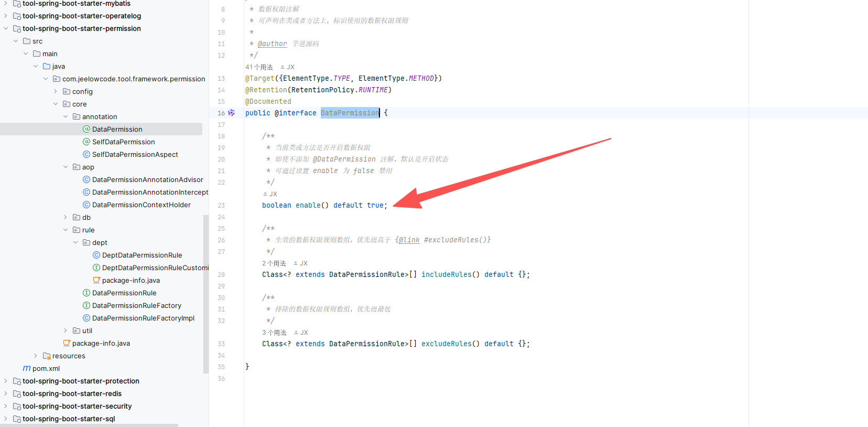This screenshot has height=427, width=868.
Task: Click the interface icon beside DataPermissionRuleFactory
Action: [x=86, y=305]
